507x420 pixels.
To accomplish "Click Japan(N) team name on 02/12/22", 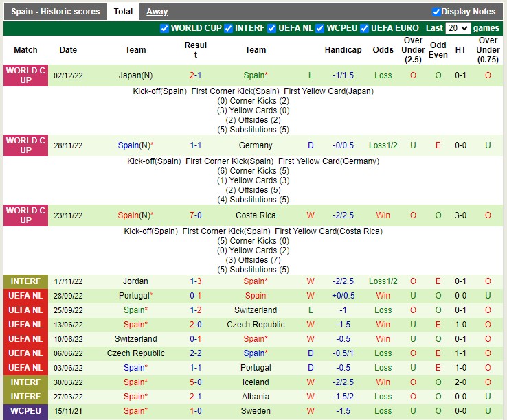I will [x=135, y=75].
